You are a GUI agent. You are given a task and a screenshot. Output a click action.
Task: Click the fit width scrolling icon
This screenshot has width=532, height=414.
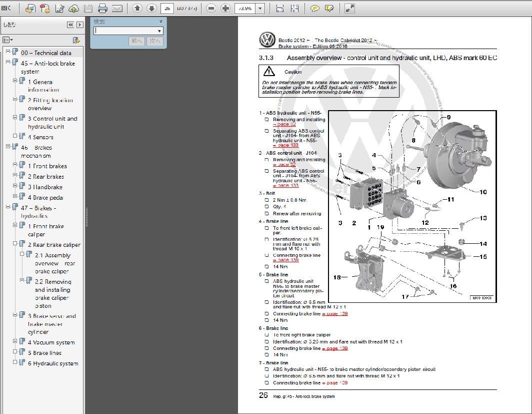280,9
